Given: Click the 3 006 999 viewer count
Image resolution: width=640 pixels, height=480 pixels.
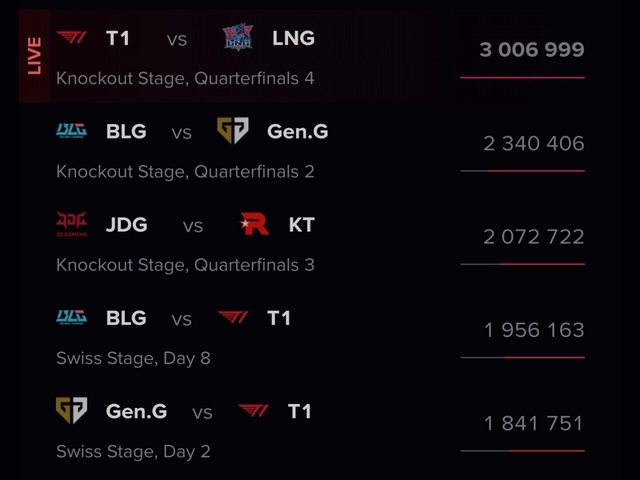Looking at the screenshot, I should 531,50.
